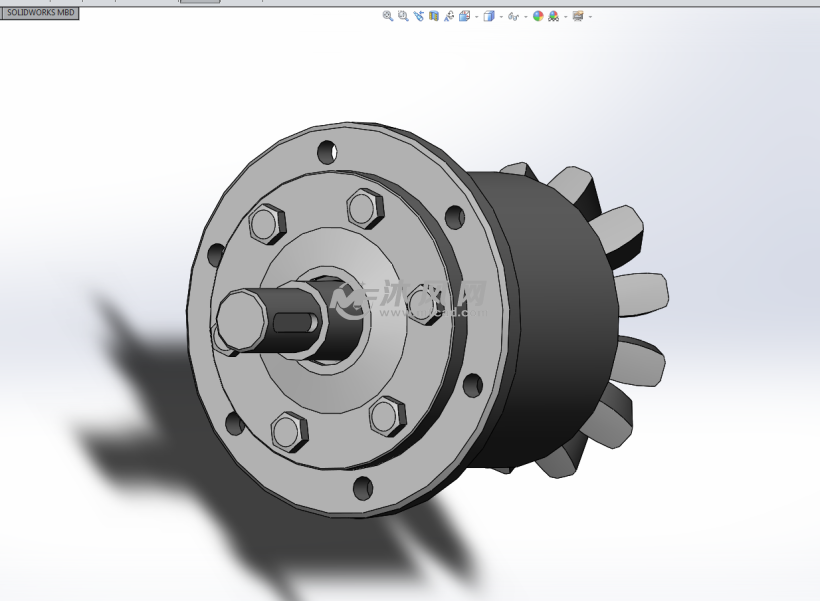
Task: Open the View Settings dropdown arrow
Action: (590, 17)
